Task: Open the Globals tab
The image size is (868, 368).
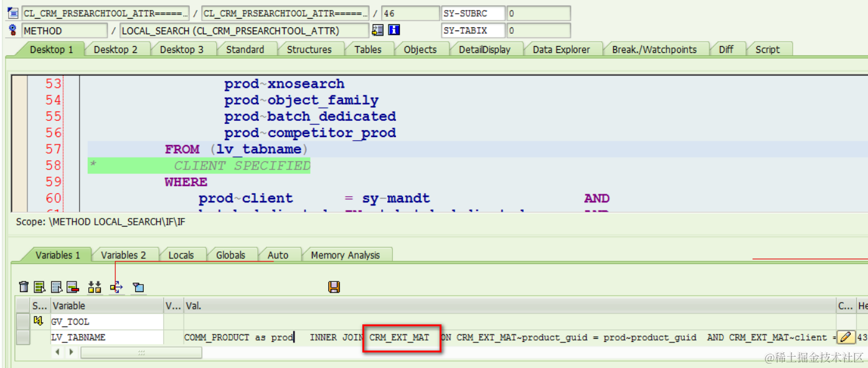Action: coord(230,255)
